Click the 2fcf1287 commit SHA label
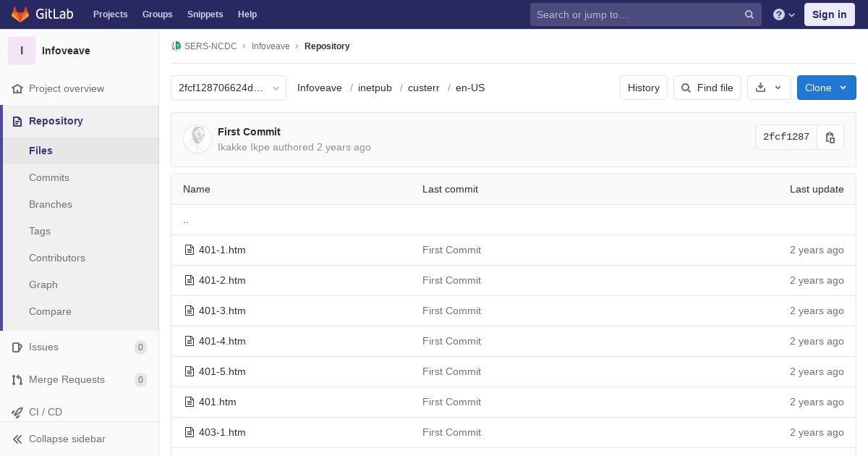The image size is (868, 456). tap(786, 137)
